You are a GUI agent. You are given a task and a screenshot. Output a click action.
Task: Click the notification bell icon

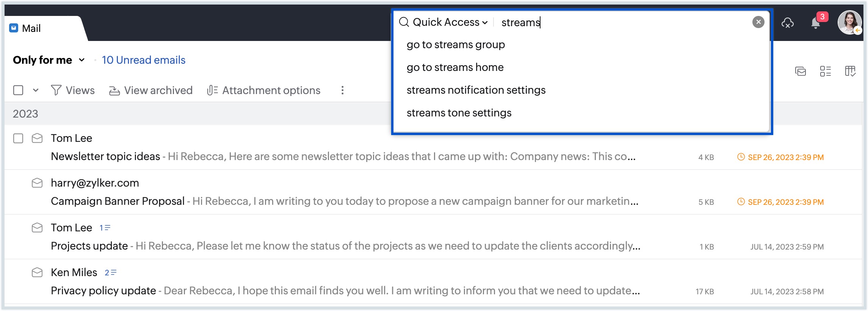(816, 23)
